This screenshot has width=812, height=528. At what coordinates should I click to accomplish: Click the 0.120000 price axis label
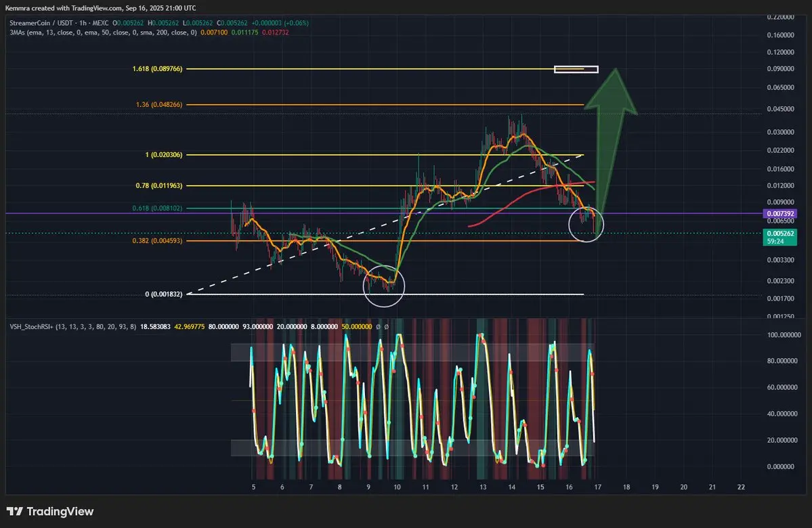pyautogui.click(x=780, y=52)
